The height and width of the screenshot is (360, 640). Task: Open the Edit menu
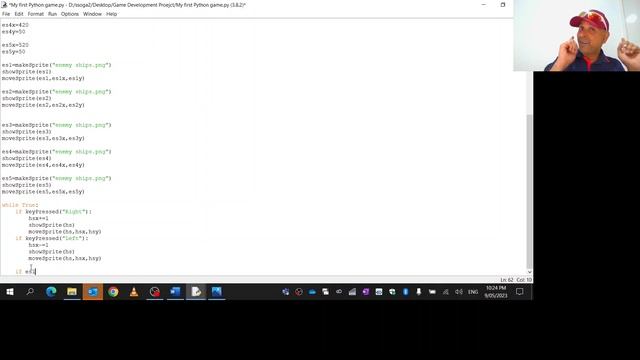tap(19, 14)
